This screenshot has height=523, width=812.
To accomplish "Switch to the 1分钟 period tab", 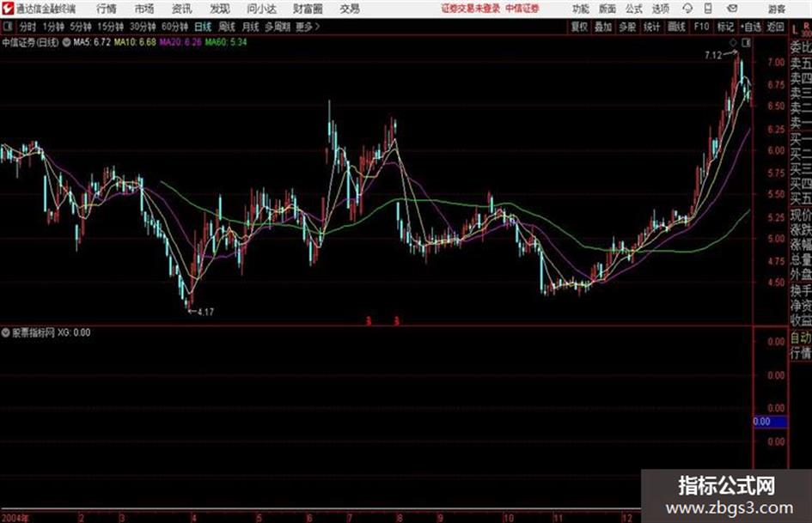I will pos(52,27).
